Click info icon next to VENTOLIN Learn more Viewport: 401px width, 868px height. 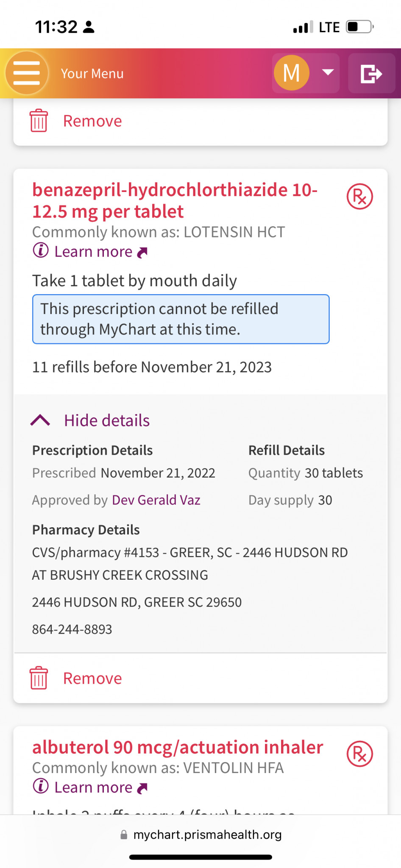[x=41, y=787]
